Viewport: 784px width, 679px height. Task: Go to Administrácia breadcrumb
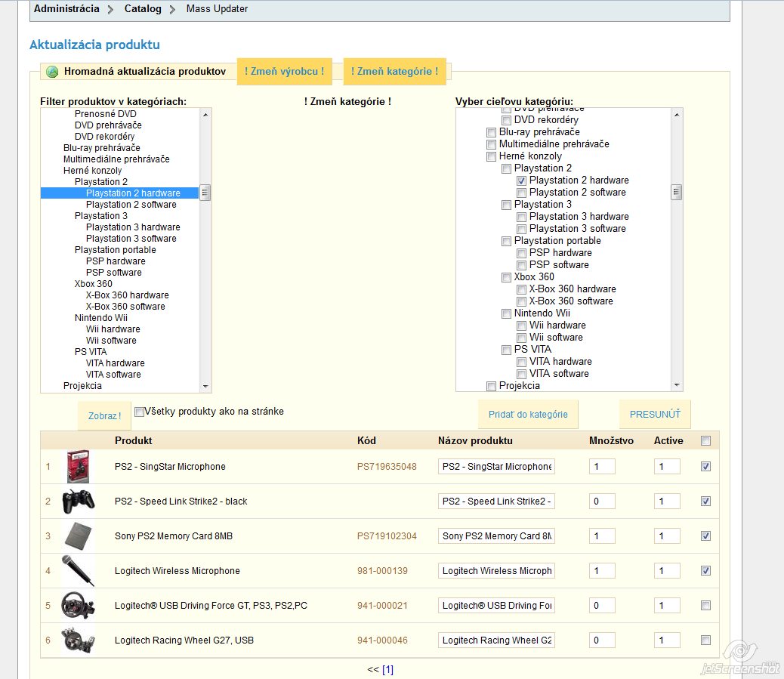point(66,8)
